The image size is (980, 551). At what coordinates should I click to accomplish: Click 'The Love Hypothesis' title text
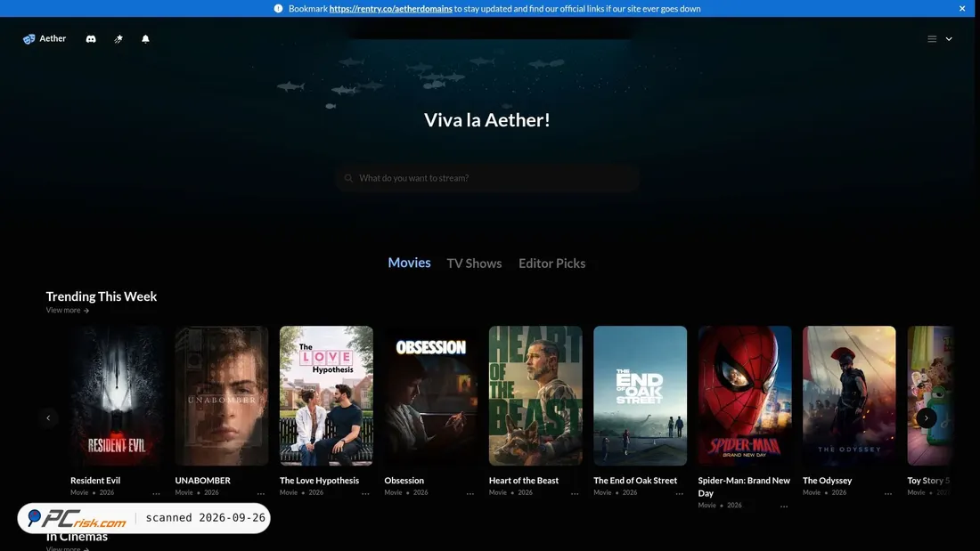click(x=319, y=481)
